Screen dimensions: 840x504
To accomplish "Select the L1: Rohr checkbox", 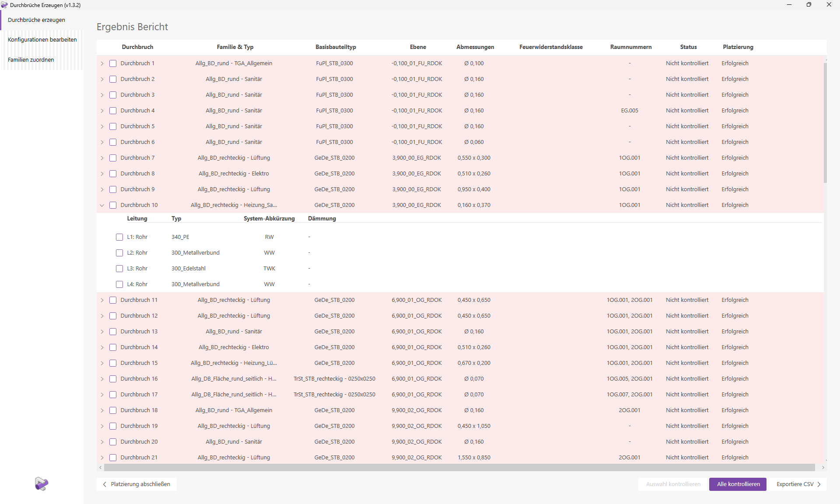I will [119, 237].
